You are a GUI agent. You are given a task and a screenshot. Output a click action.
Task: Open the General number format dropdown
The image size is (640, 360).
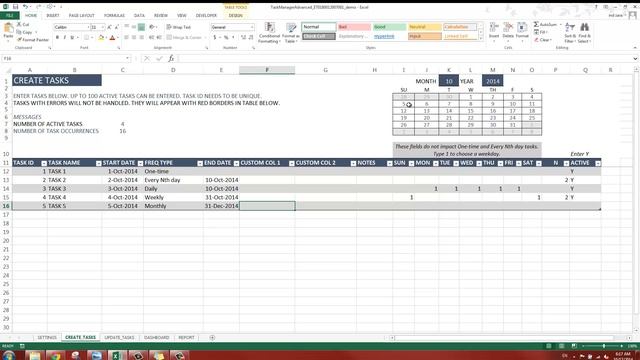coord(252,27)
